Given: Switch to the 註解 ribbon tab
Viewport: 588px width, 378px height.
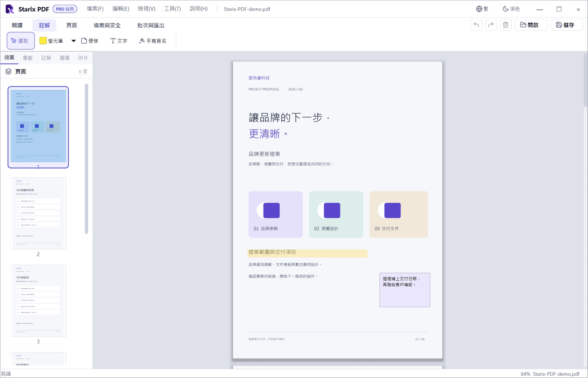Looking at the screenshot, I should click(x=44, y=25).
